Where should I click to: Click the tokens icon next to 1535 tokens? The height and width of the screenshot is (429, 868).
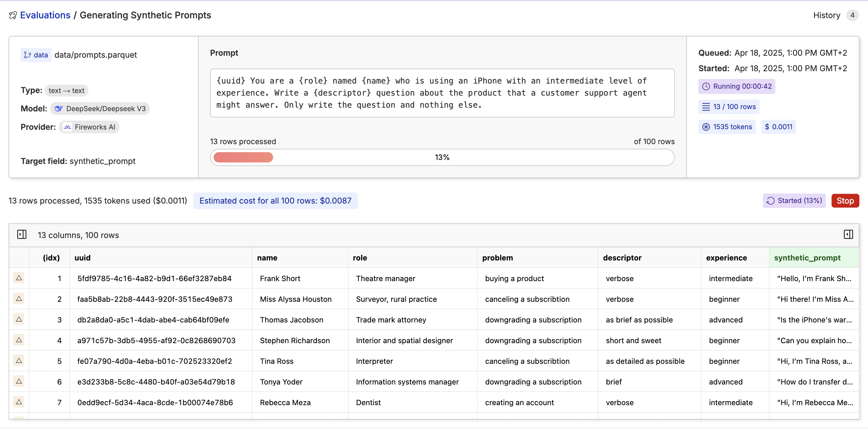(x=706, y=127)
